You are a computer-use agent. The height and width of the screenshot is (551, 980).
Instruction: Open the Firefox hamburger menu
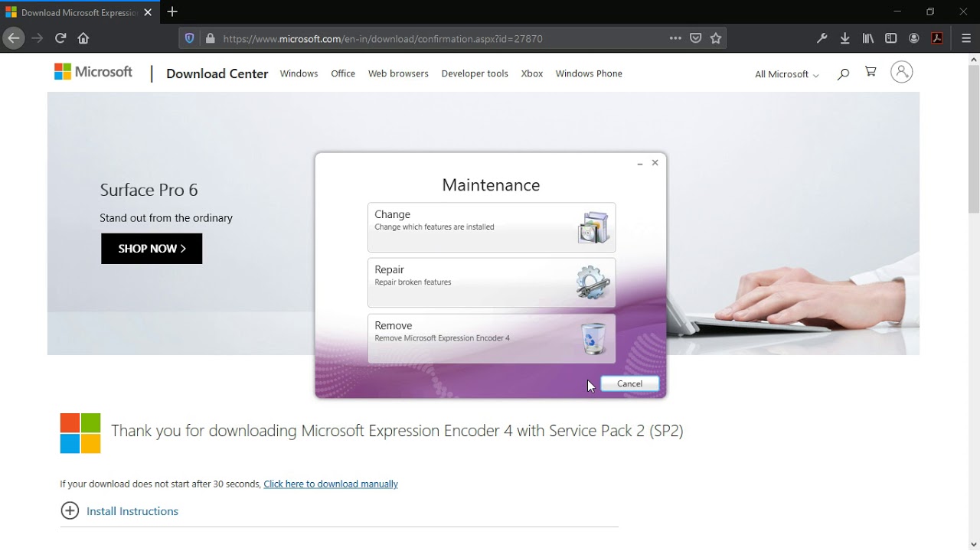click(x=966, y=38)
